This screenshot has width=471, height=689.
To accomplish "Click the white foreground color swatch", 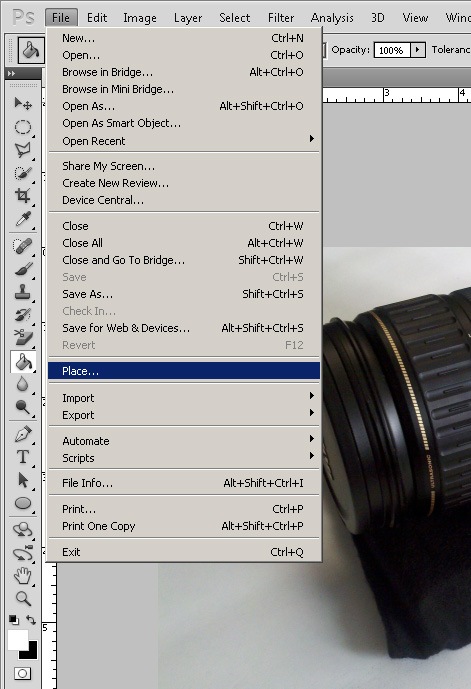I will click(17, 640).
